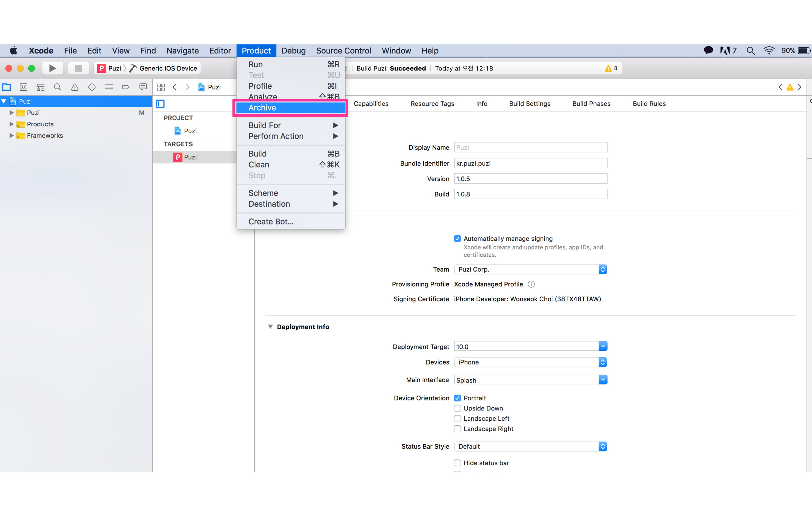This screenshot has width=812, height=516.
Task: Show the Debug navigator icon
Action: (x=109, y=87)
